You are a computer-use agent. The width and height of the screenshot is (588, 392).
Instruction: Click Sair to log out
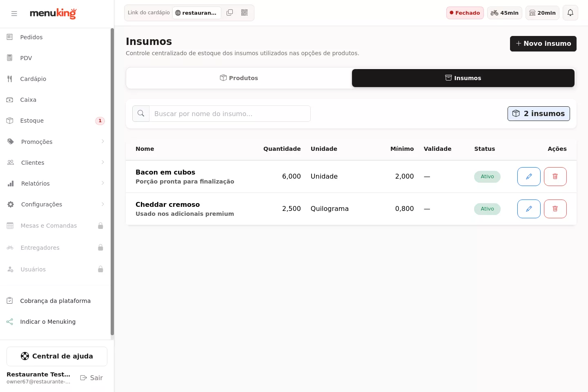tap(91, 378)
